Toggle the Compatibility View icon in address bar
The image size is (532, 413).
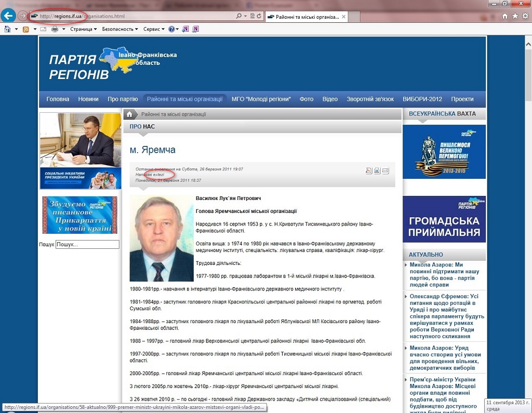point(252,16)
